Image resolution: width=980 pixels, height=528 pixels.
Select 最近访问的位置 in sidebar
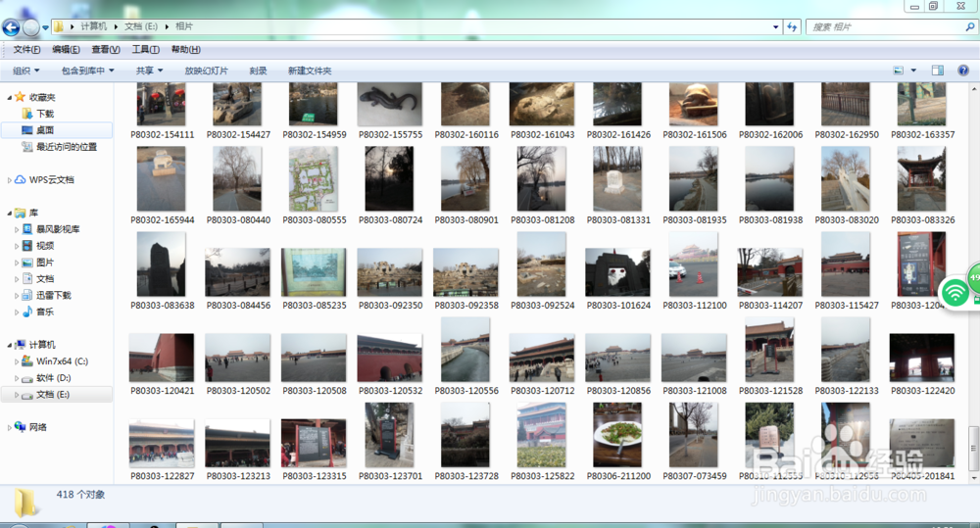67,147
